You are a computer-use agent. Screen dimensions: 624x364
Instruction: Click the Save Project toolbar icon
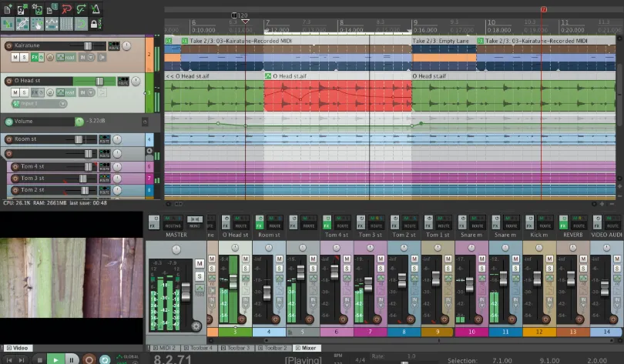coord(37,8)
